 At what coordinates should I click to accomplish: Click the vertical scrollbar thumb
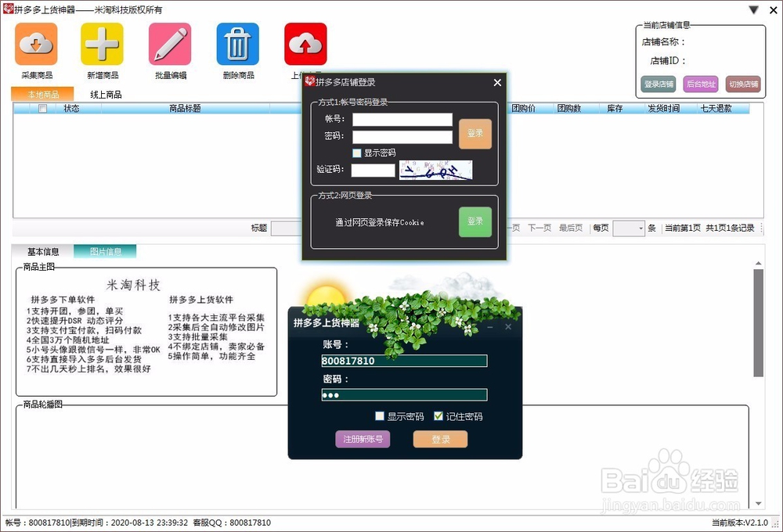[759, 323]
